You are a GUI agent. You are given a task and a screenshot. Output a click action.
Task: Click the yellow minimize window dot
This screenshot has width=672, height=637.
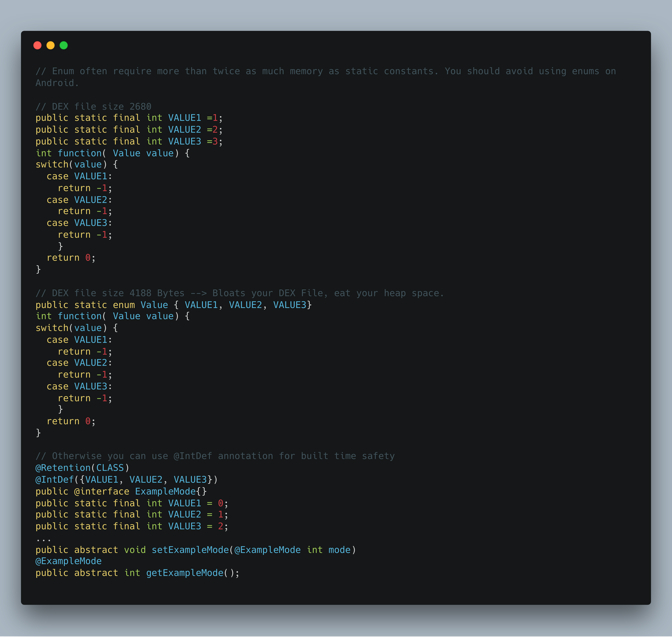coord(51,45)
